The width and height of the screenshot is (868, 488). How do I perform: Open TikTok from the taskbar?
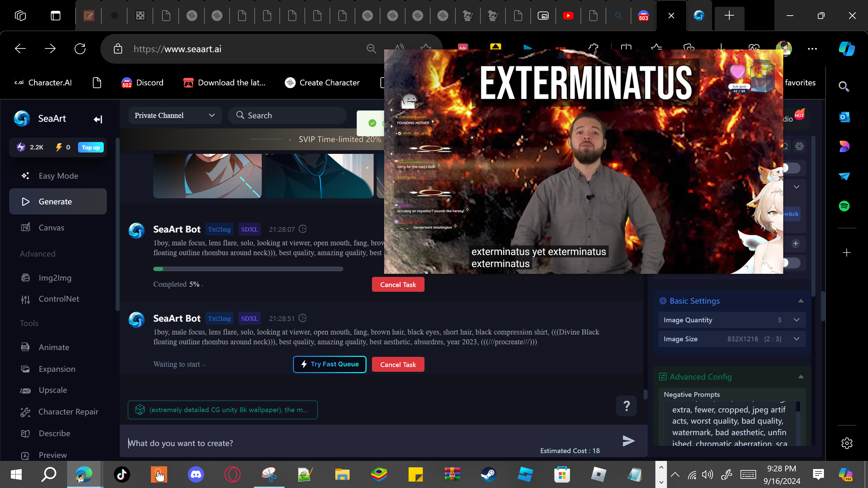click(x=122, y=474)
